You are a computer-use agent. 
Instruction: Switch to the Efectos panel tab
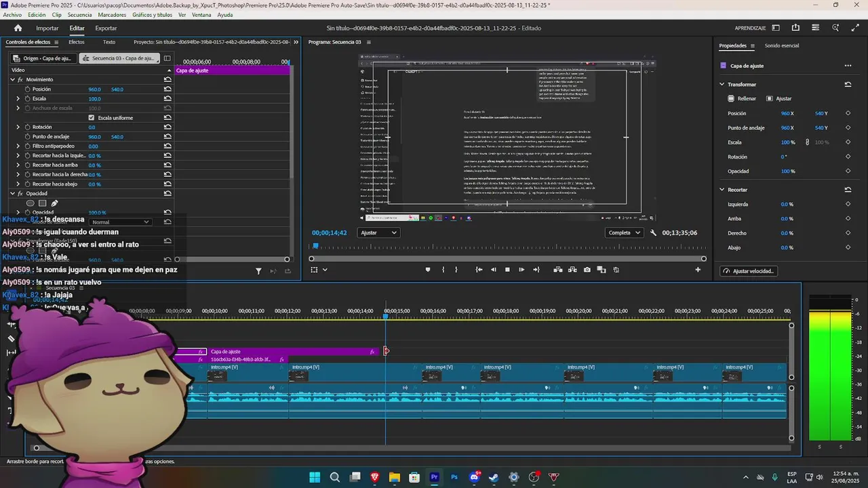[77, 42]
